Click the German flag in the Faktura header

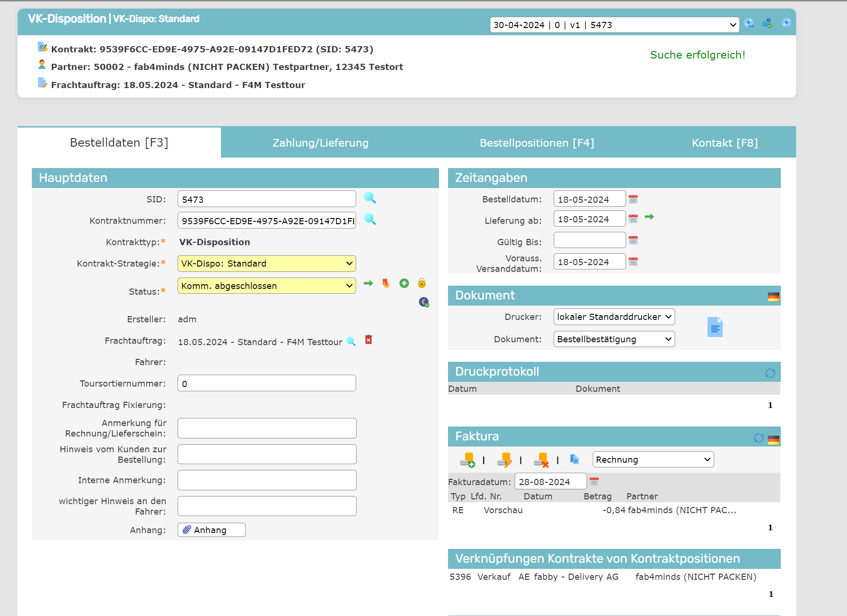tap(774, 439)
